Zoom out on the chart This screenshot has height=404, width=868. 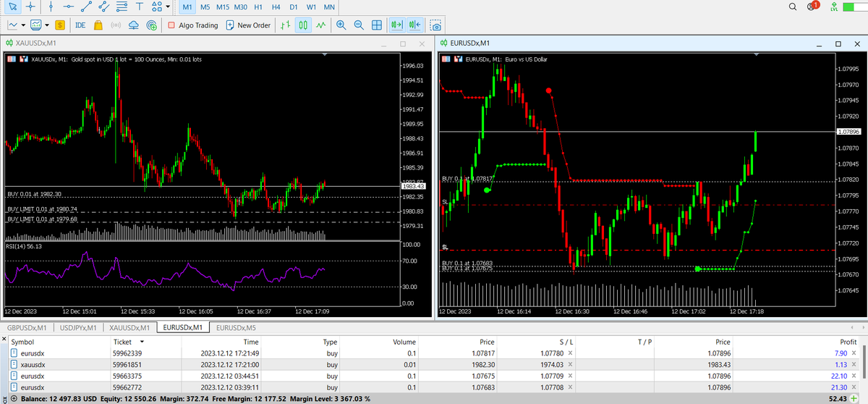pos(359,25)
